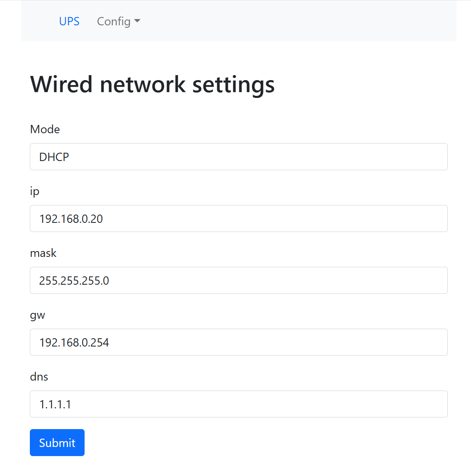Open the UPS navigation link
The width and height of the screenshot is (471, 476).
pyautogui.click(x=69, y=21)
